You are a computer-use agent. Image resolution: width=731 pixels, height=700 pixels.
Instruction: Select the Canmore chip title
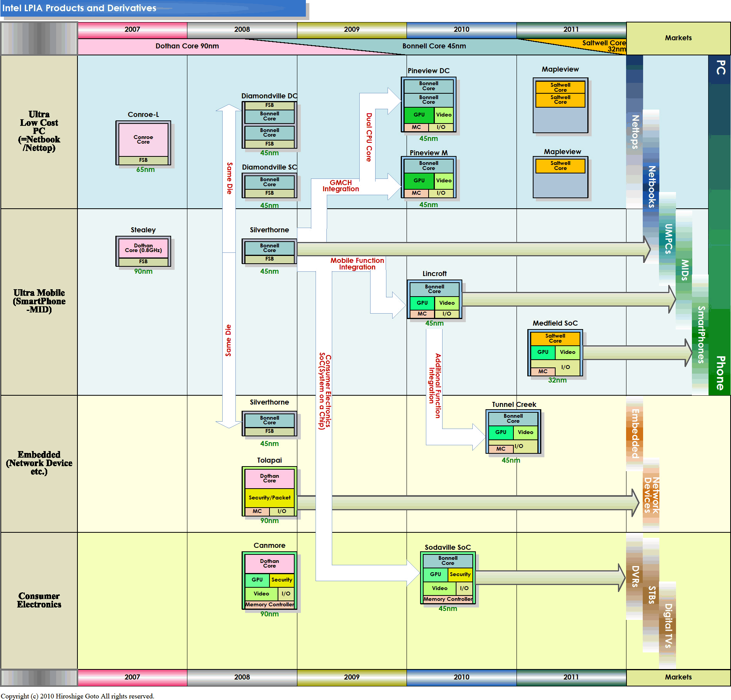[269, 546]
